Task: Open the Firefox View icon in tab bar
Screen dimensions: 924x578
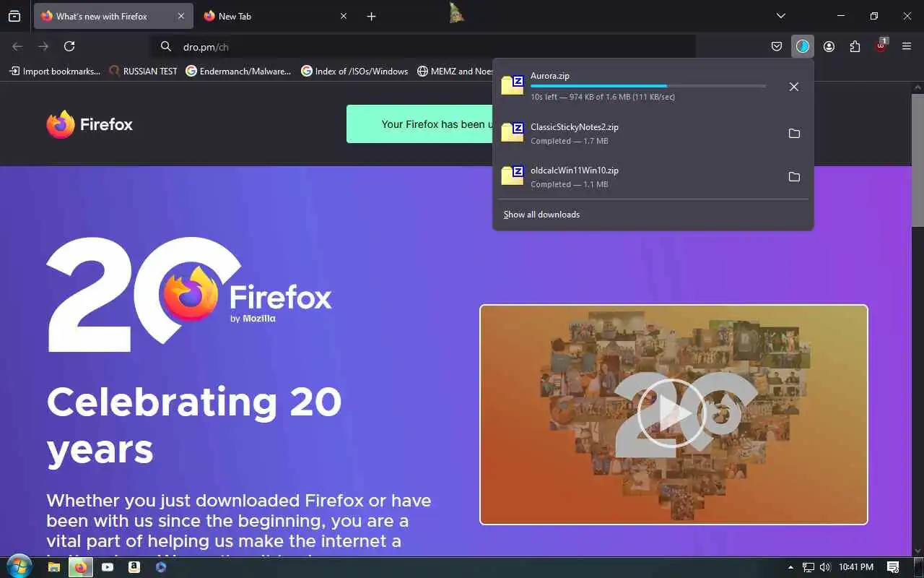Action: (14, 16)
